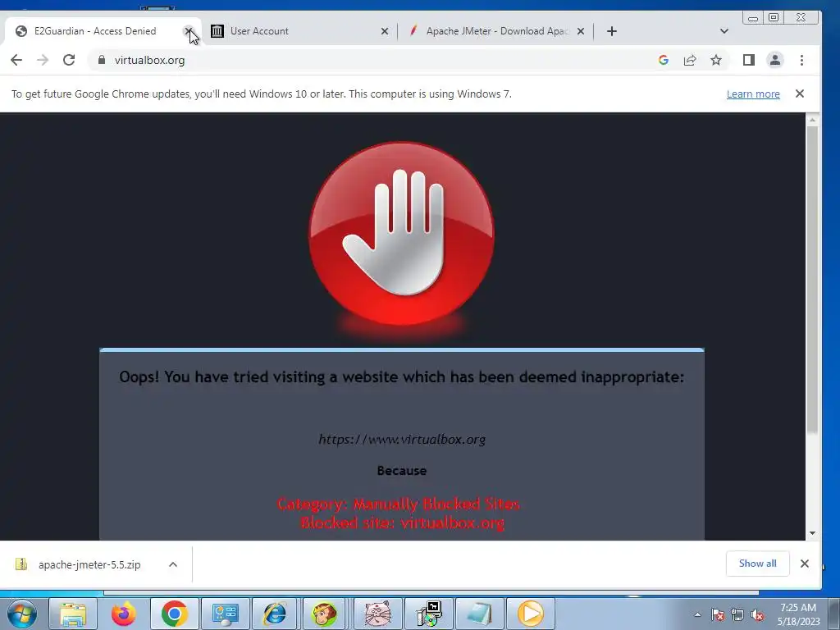
Task: Click the vertical scrollbar thumb
Action: 813,280
